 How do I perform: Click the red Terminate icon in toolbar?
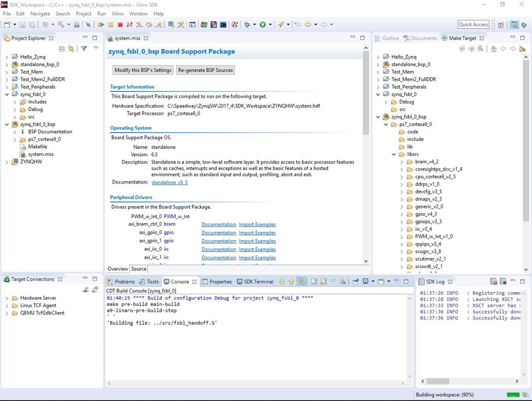(120, 25)
